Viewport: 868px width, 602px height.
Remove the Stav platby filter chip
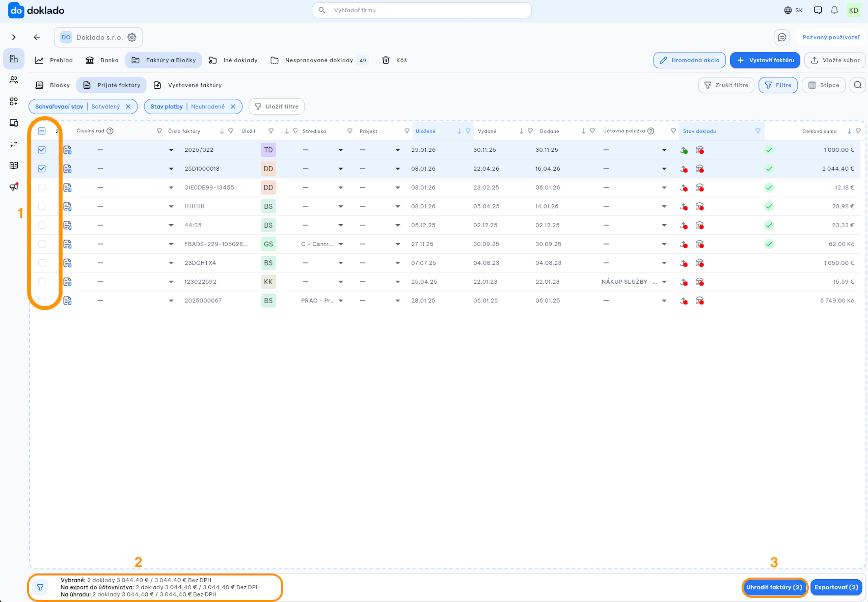tap(233, 107)
